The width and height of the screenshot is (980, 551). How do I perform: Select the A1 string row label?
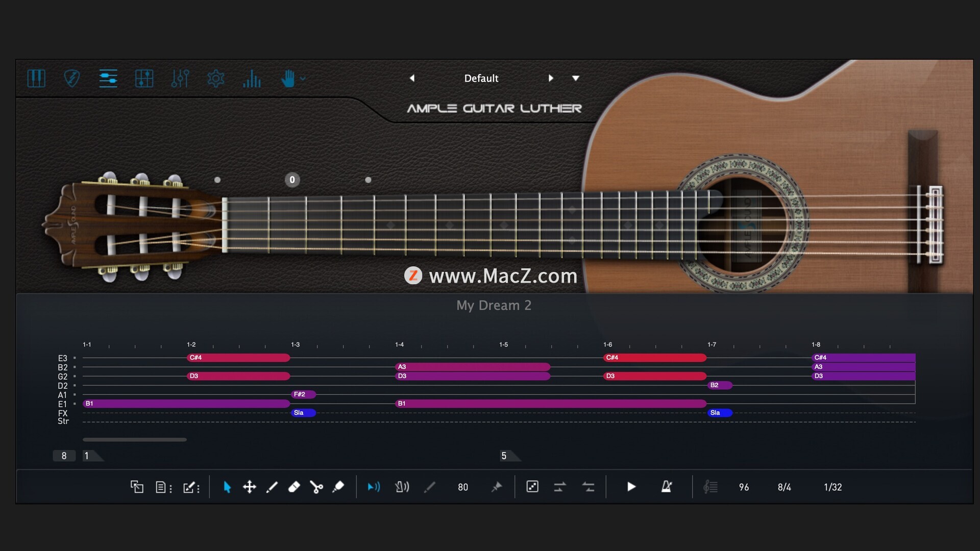coord(62,395)
